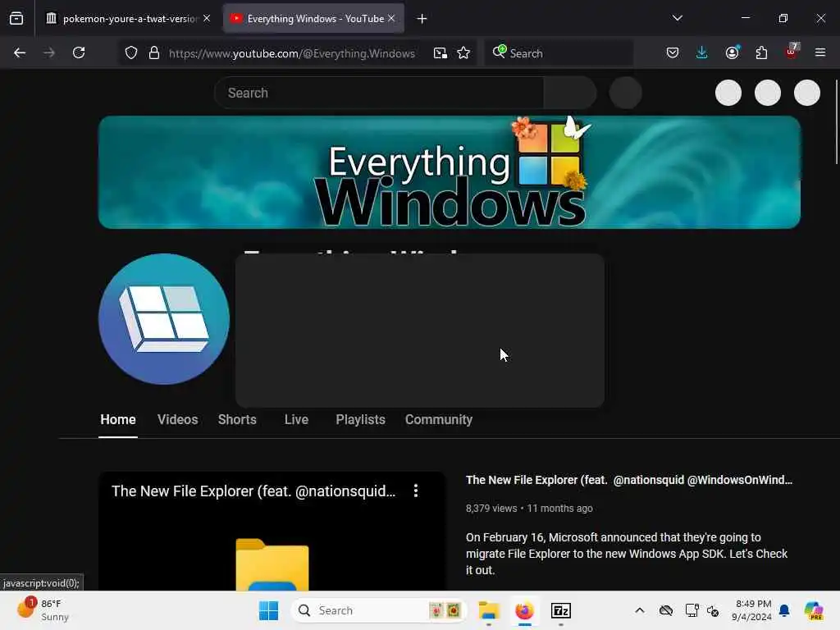Click the OneDrive cloud tray icon
840x630 pixels.
[x=666, y=610]
